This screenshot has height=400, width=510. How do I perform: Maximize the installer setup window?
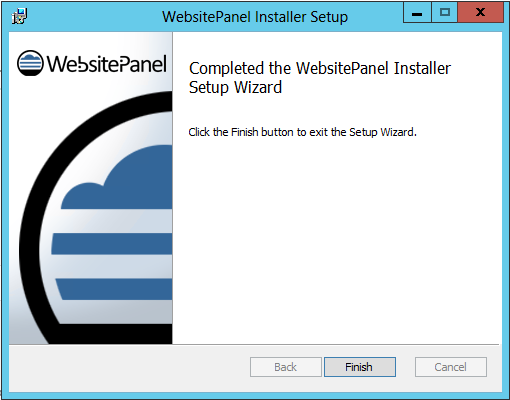tap(445, 13)
